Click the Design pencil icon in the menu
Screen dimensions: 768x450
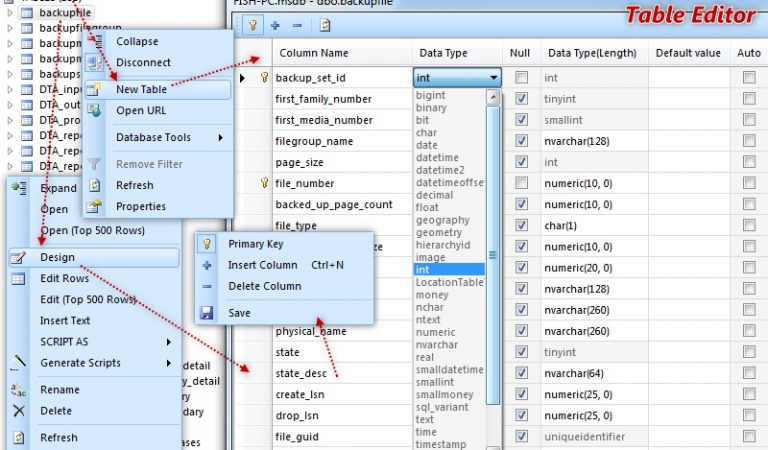[19, 257]
